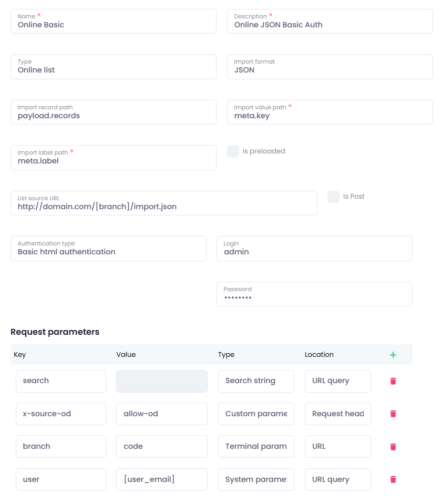Change the URL query location for search
This screenshot has width=441, height=504.
click(337, 381)
